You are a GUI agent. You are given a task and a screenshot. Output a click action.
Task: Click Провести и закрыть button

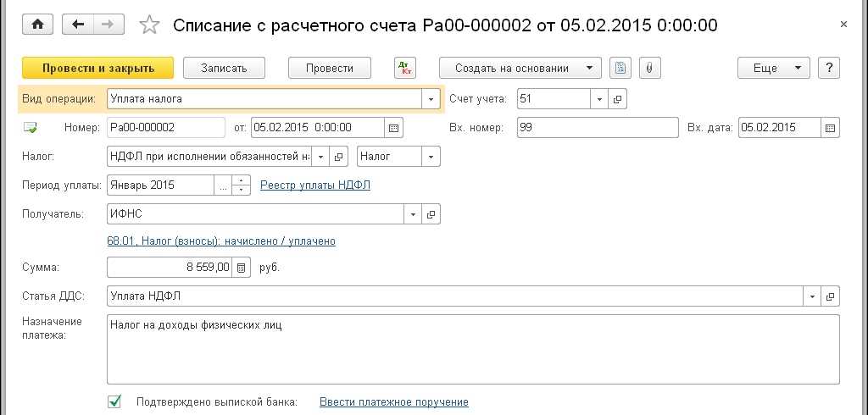(x=98, y=68)
